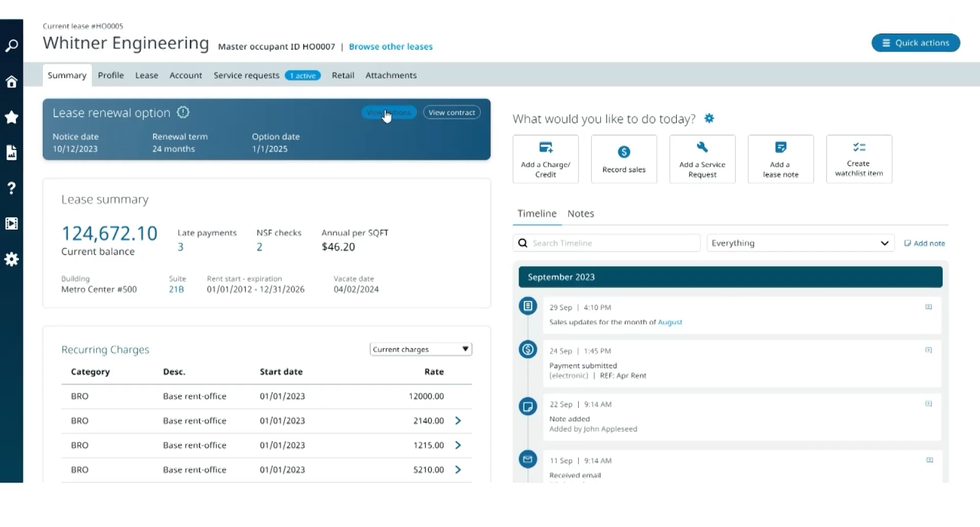Click into the Search Timeline field
Image resolution: width=980 pixels, height=527 pixels.
pos(606,243)
